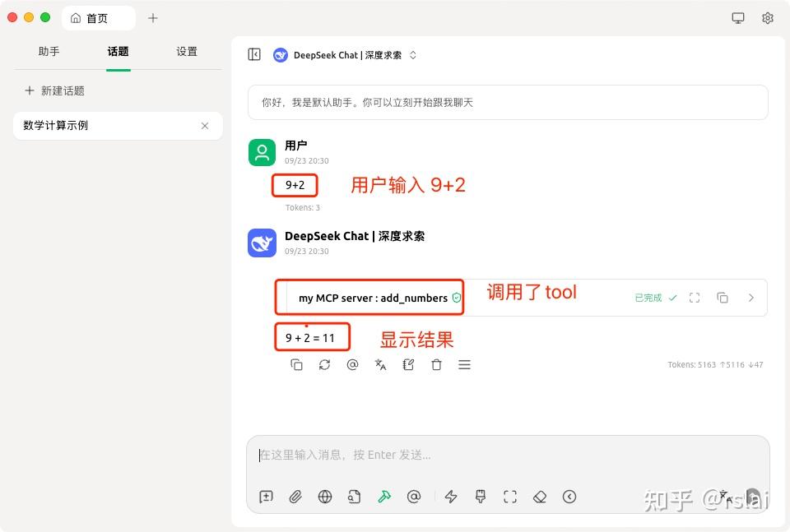Mention a model with @ under message
790x532 pixels.
pos(352,364)
